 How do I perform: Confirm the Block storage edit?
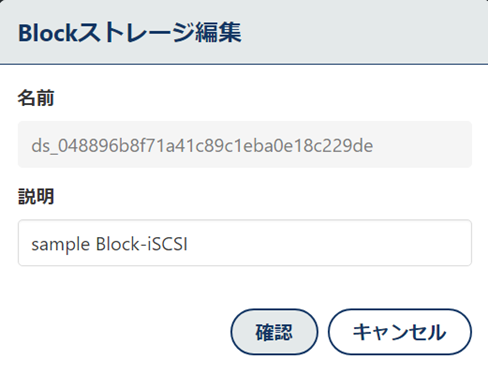click(274, 332)
